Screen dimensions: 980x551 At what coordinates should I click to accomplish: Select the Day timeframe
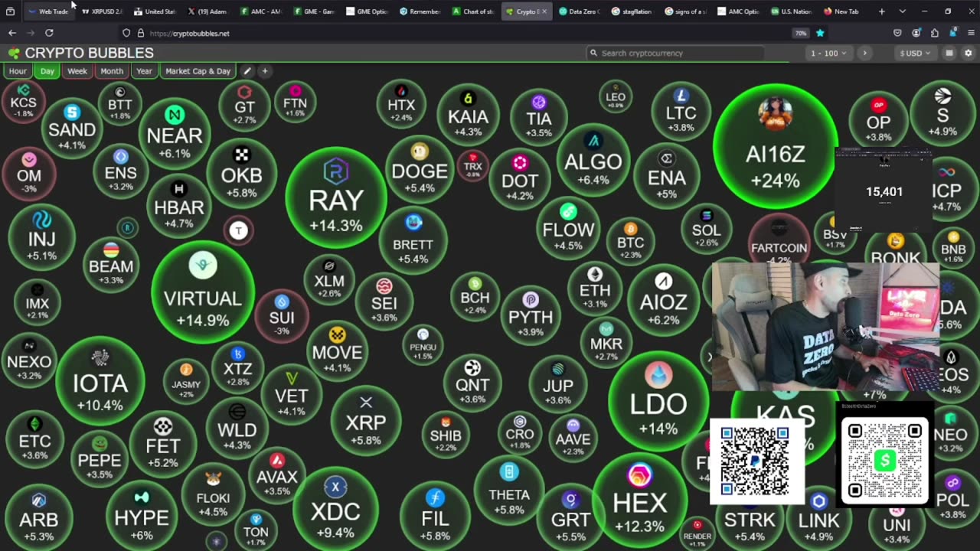[47, 71]
